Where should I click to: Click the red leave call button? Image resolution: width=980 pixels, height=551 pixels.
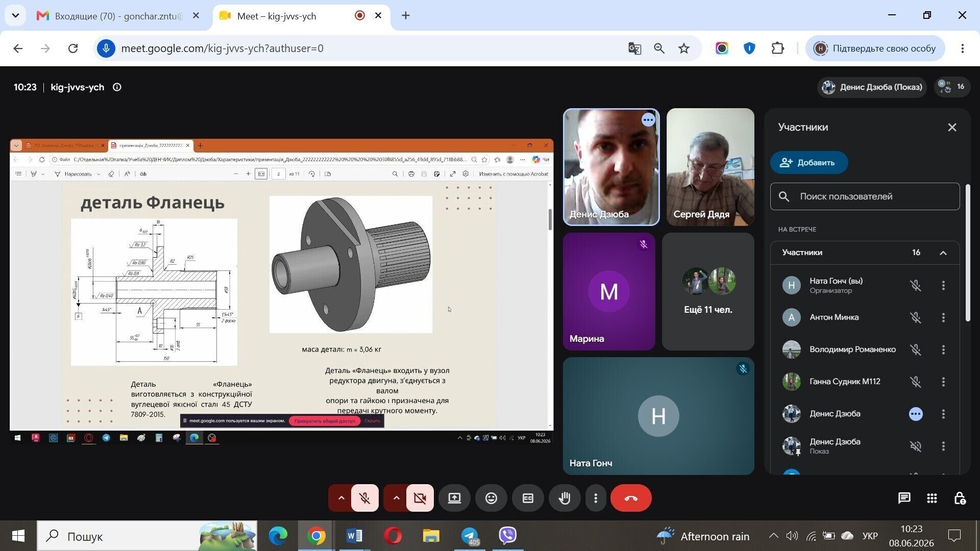coord(631,498)
